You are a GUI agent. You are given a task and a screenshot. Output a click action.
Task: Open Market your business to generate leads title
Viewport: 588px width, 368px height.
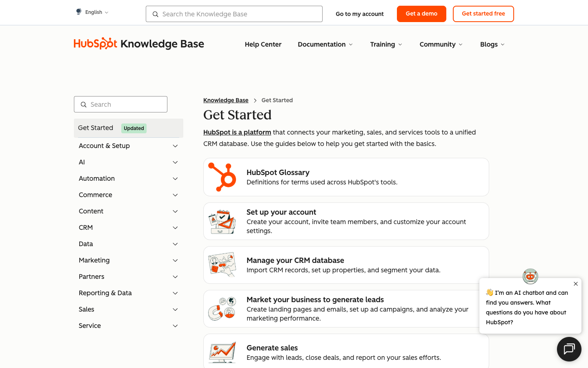(x=315, y=300)
